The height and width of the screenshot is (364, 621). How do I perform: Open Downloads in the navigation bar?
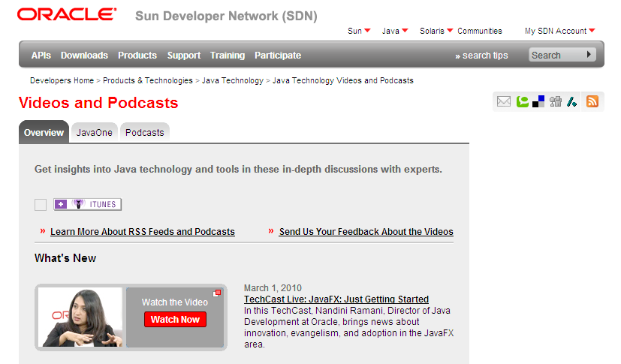coord(84,55)
